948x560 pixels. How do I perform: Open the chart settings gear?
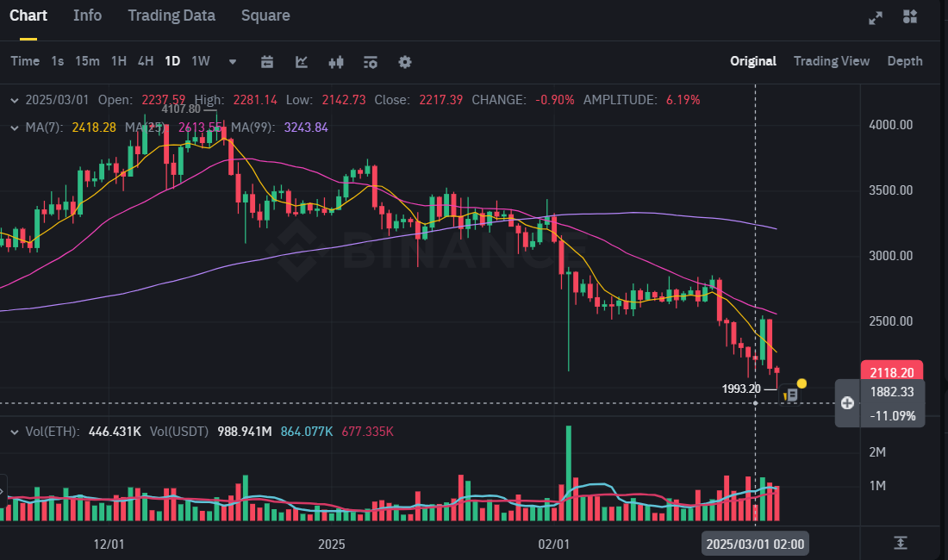coord(404,62)
